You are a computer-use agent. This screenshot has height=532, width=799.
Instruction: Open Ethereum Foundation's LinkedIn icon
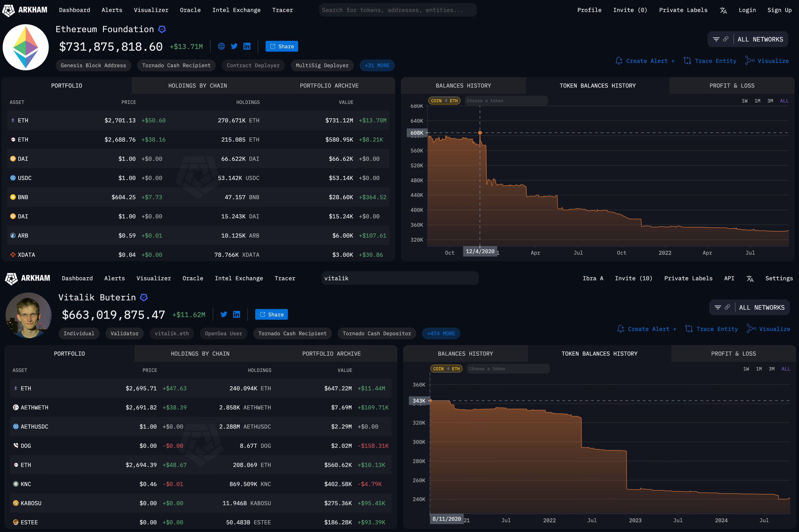pyautogui.click(x=247, y=46)
